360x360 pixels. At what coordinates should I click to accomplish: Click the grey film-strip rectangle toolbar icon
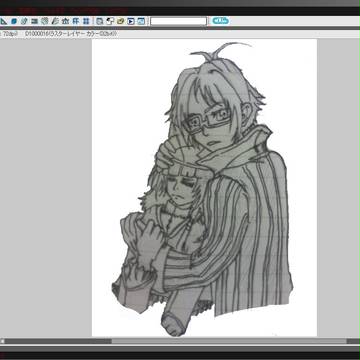point(34,21)
